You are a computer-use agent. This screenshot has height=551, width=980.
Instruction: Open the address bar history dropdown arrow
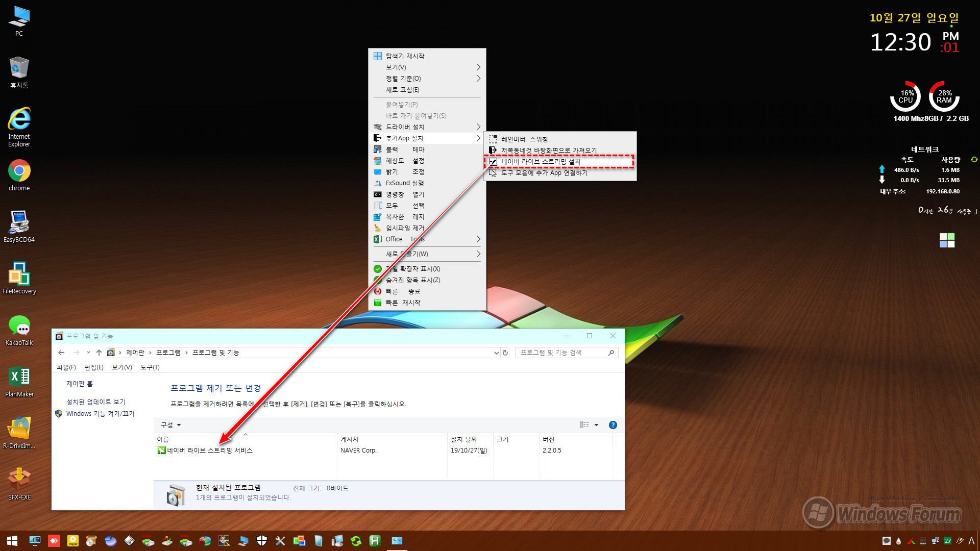(x=496, y=353)
